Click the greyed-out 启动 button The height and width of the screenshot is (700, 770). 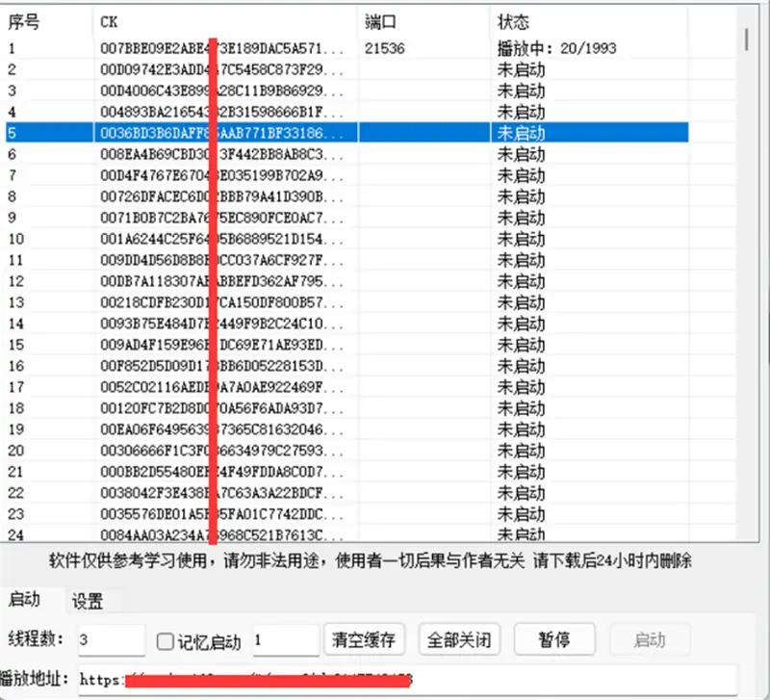point(650,640)
